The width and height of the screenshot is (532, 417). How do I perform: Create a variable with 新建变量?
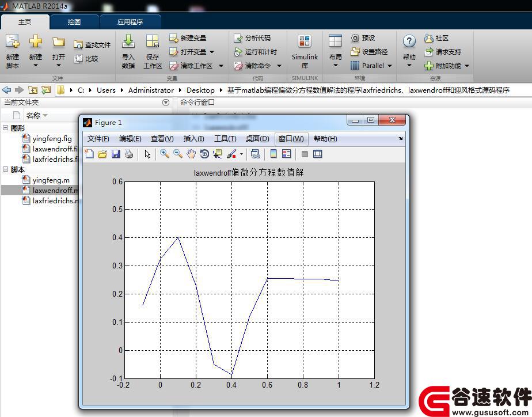pyautogui.click(x=188, y=38)
